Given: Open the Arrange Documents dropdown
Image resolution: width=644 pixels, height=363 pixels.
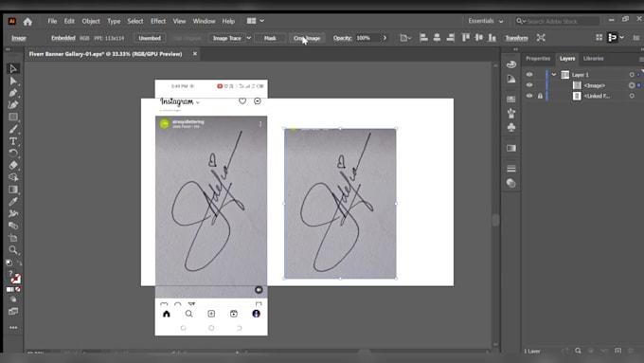Looking at the screenshot, I should point(255,21).
